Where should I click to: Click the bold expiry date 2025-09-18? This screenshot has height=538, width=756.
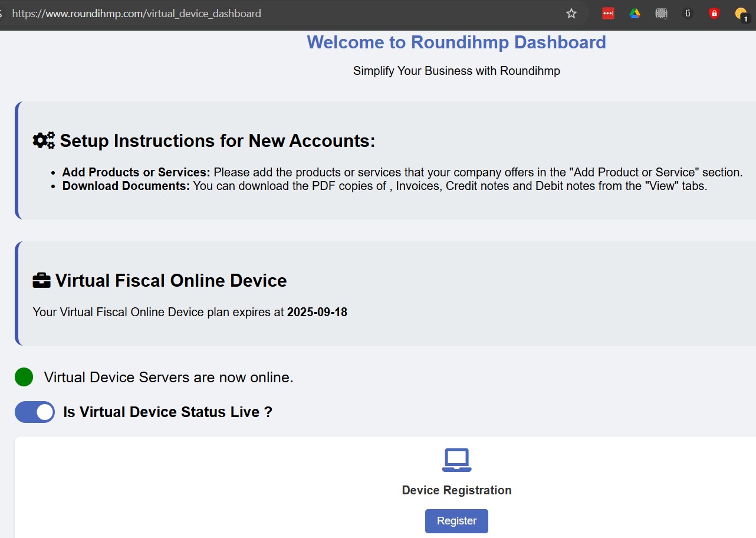click(x=317, y=312)
